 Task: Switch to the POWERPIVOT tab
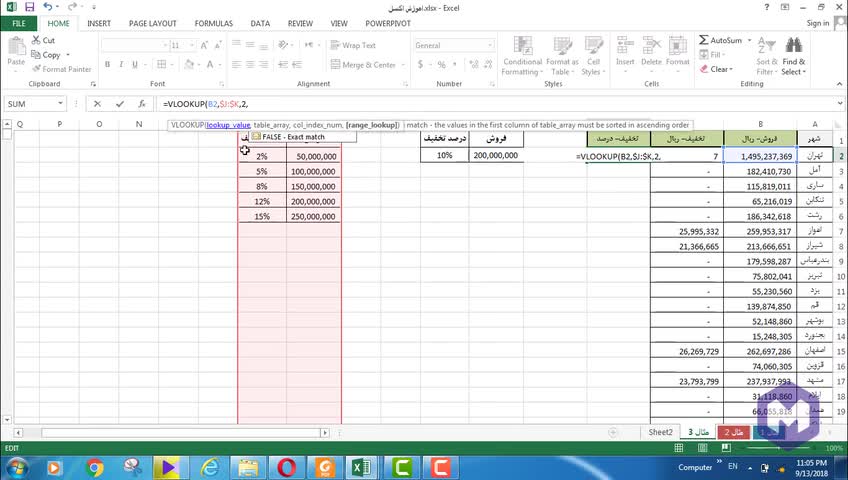point(388,23)
